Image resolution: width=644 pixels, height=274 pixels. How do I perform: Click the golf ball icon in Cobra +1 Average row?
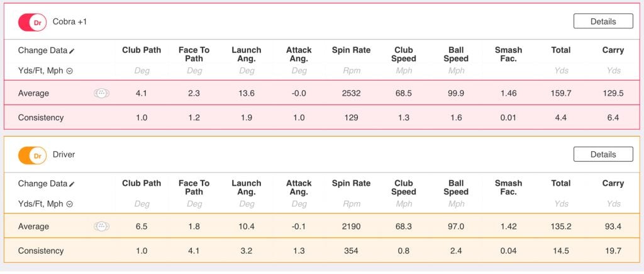[x=101, y=93]
